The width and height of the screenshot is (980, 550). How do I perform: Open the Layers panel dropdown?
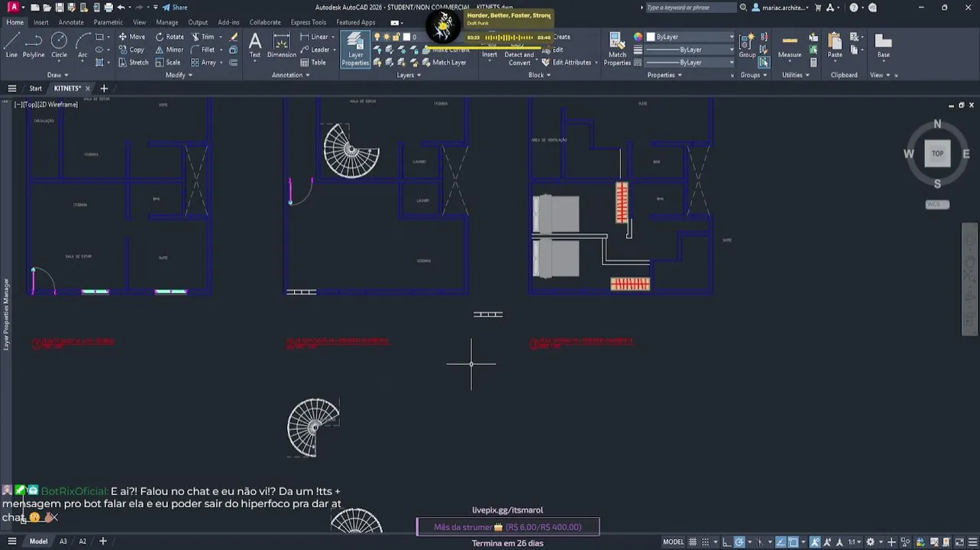pos(409,75)
